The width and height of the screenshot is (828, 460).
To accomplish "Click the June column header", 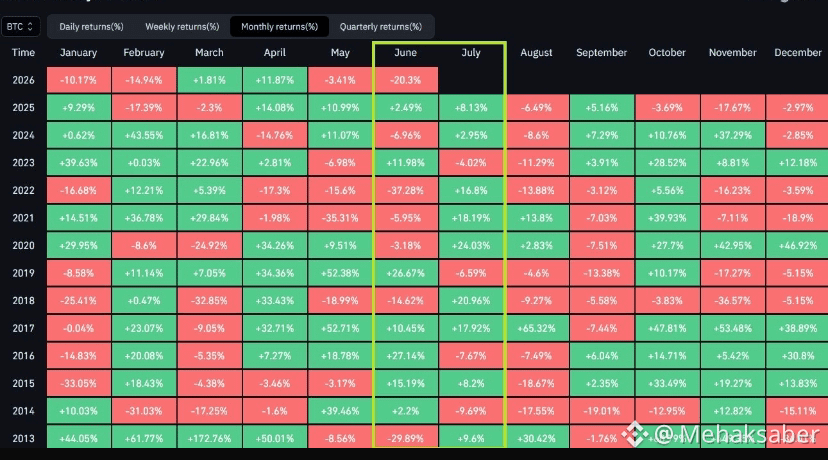I will pos(406,53).
